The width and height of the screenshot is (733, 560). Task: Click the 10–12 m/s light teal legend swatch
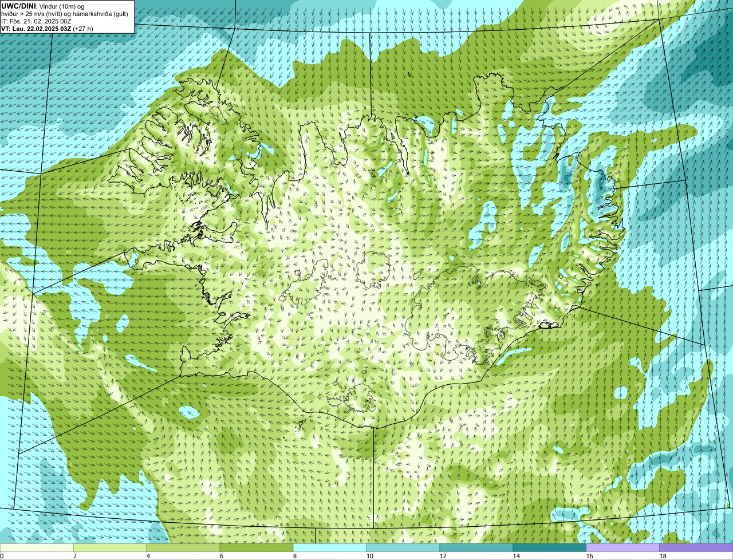(x=404, y=548)
